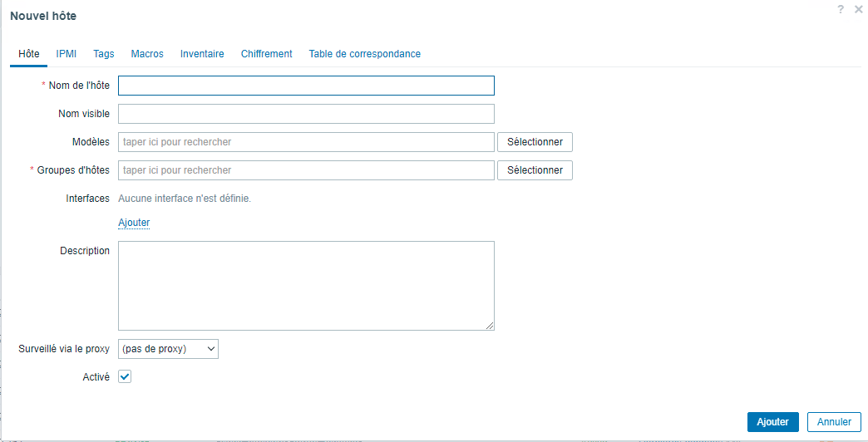Click the help question mark icon
This screenshot has height=442, width=868.
[841, 9]
